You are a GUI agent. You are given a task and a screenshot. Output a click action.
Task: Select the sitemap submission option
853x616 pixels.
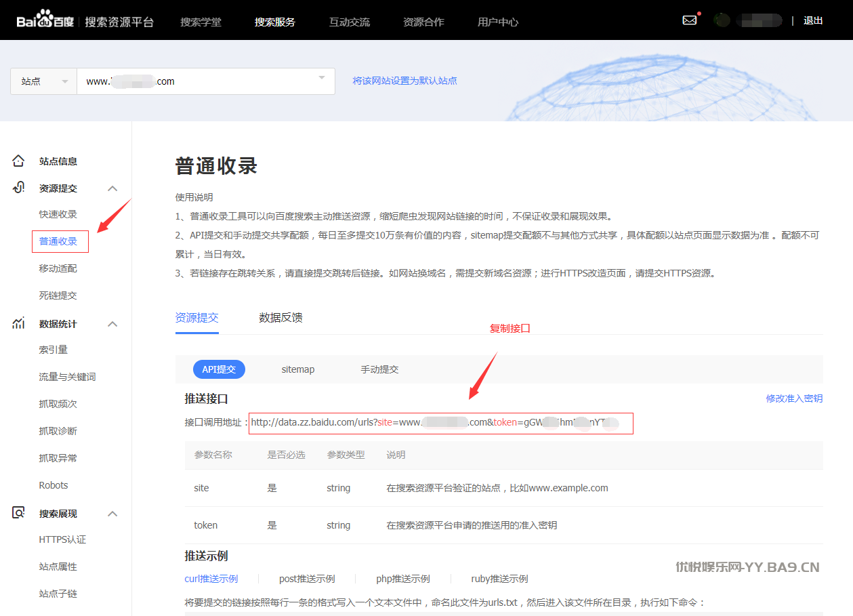(298, 369)
